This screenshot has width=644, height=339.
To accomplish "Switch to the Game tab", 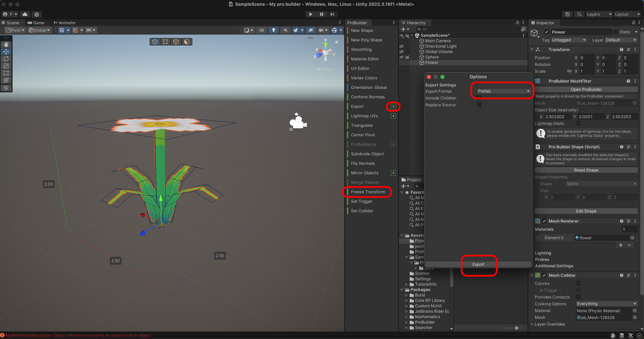I will coord(36,23).
